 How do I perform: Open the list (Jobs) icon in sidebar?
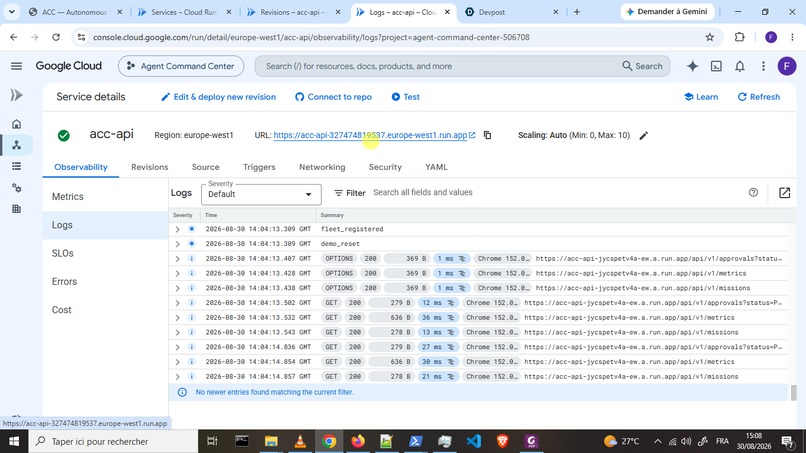click(16, 166)
